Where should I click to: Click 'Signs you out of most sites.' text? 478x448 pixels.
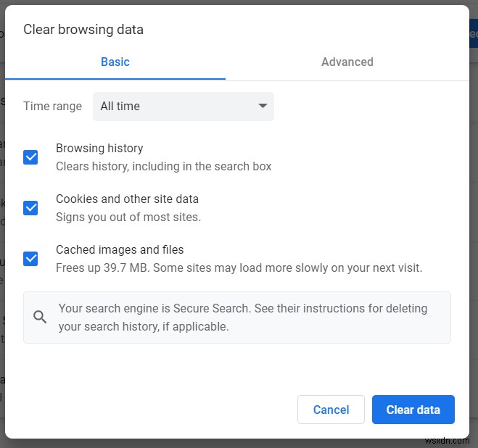tap(128, 217)
